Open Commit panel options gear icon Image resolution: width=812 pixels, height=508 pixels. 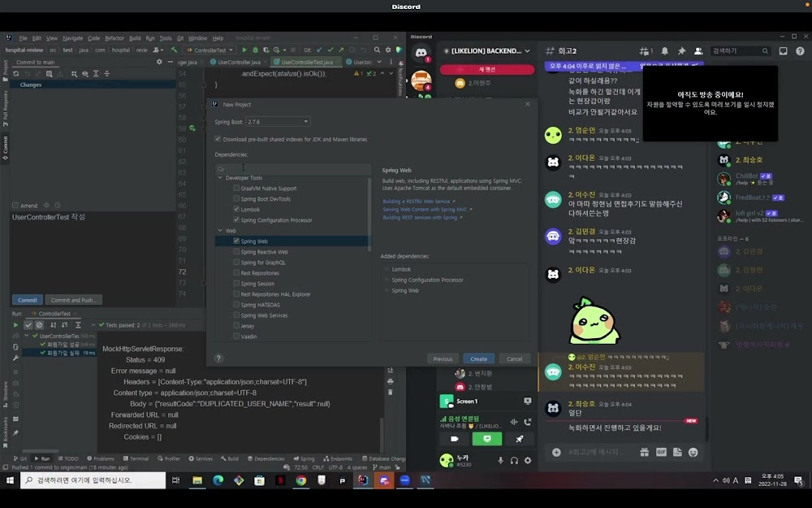tap(159, 62)
